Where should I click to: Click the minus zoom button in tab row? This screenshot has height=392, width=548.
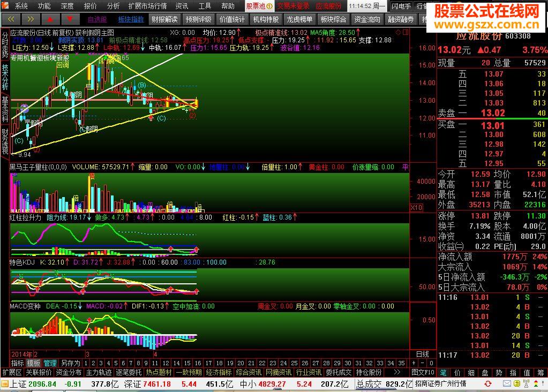tap(423, 363)
